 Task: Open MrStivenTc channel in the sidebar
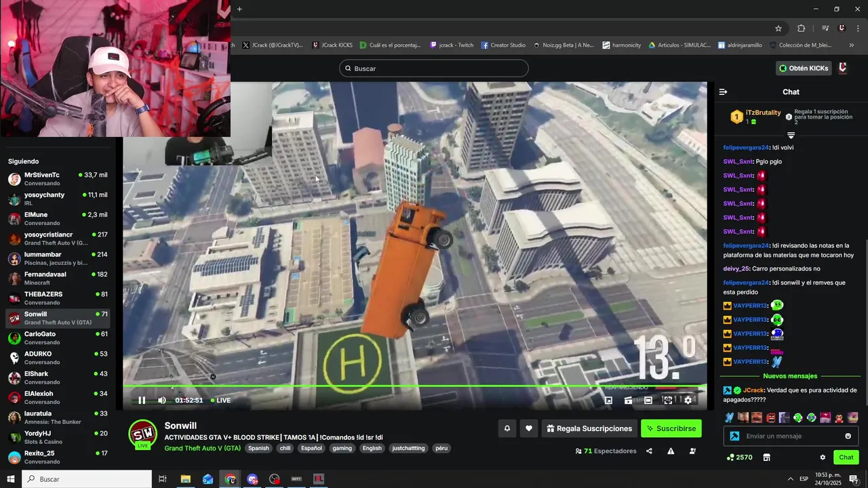pyautogui.click(x=58, y=179)
